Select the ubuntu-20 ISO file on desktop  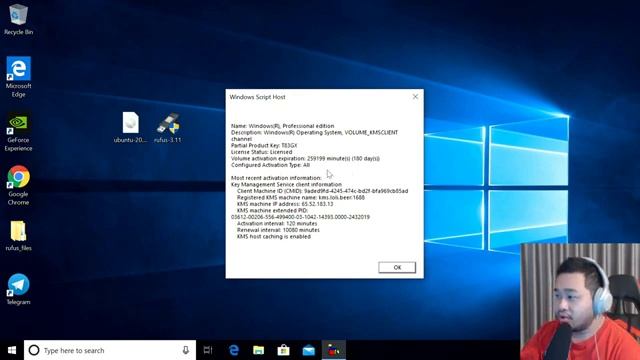(x=131, y=127)
